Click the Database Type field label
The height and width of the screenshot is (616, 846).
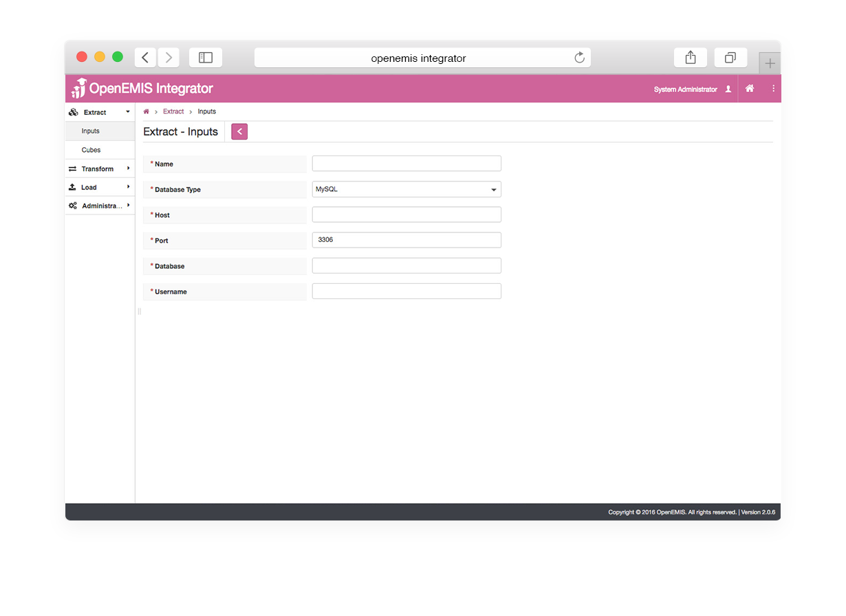coord(177,190)
